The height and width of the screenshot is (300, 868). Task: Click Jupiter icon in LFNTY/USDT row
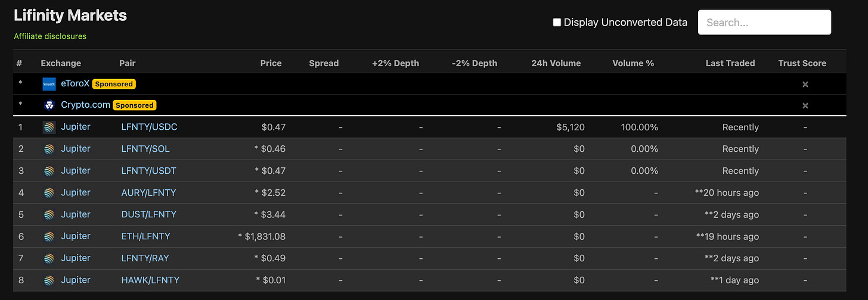[49, 171]
